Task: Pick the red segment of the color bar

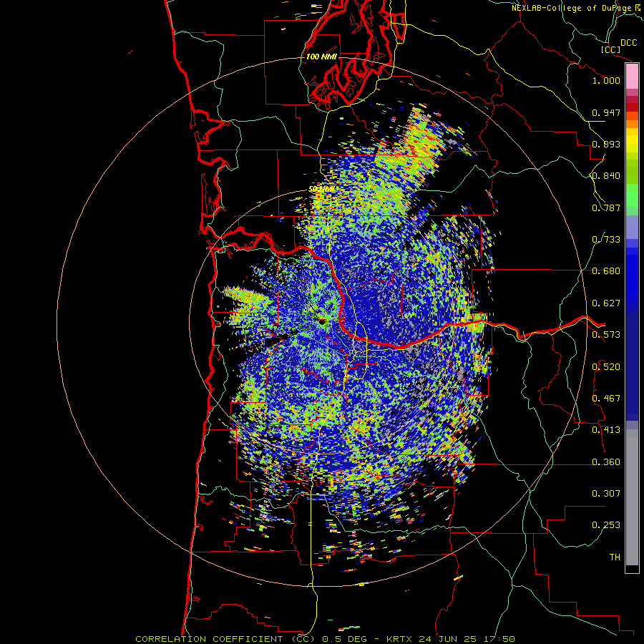Action: 632,107
